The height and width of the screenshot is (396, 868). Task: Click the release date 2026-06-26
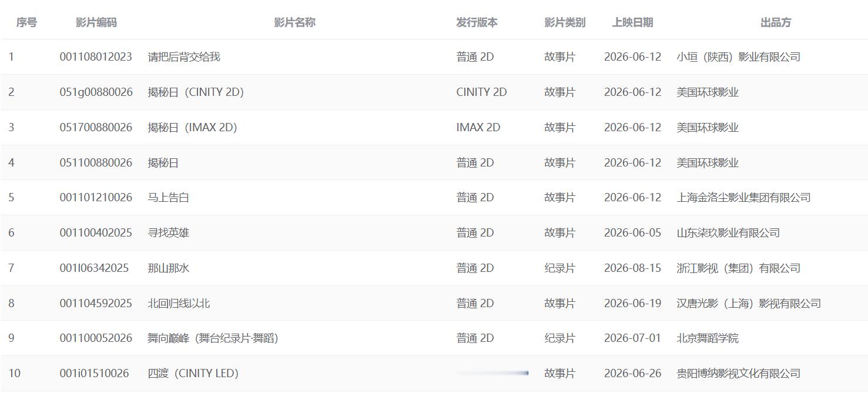(632, 374)
